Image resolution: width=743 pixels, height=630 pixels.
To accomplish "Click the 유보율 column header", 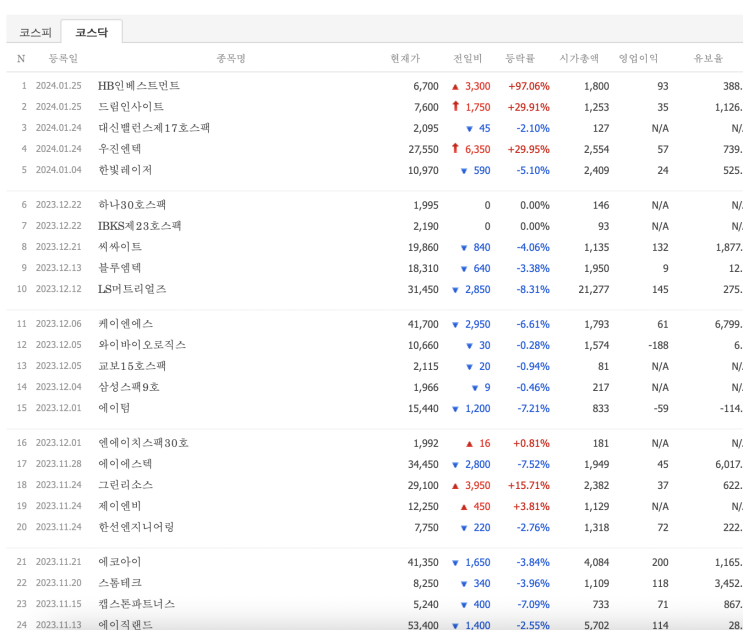I will [708, 58].
